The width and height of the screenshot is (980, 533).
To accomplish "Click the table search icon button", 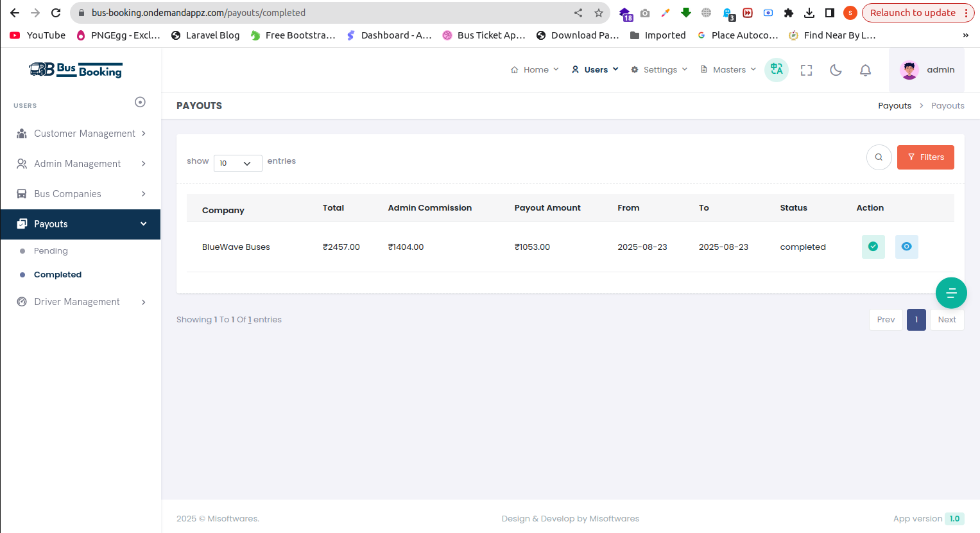I will (879, 157).
